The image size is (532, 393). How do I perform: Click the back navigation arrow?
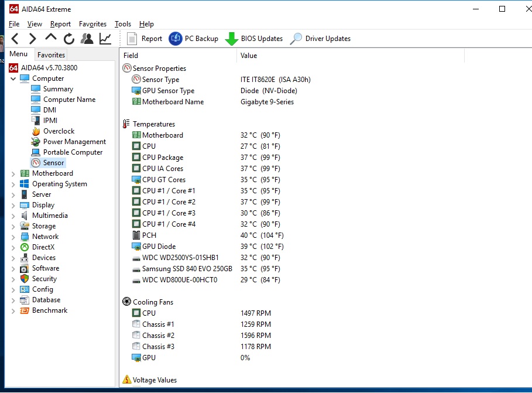15,39
